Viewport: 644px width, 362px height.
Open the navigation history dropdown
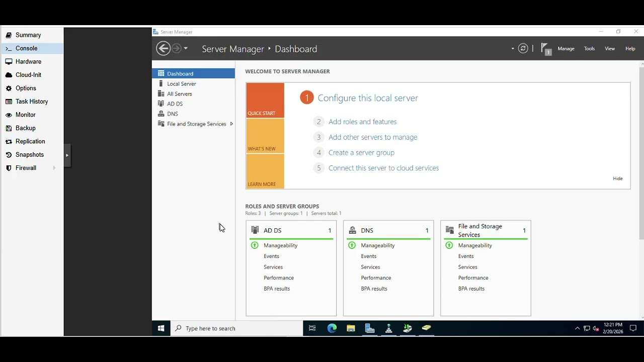click(x=186, y=48)
